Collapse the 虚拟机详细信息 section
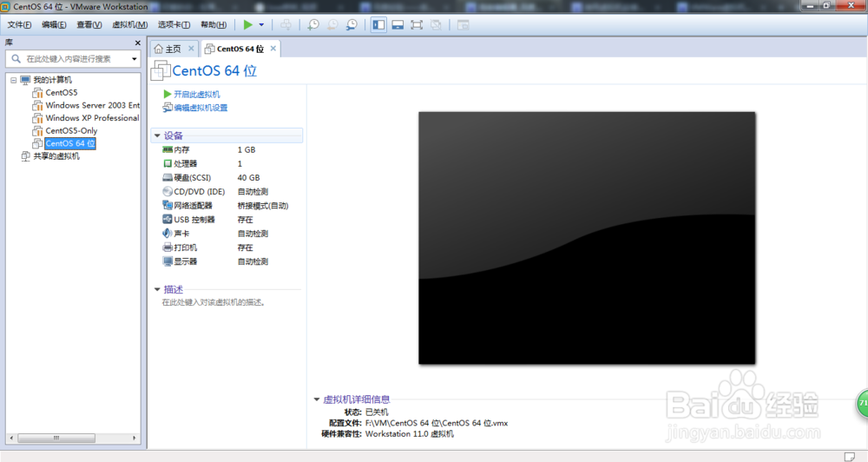The height and width of the screenshot is (462, 868). pyautogui.click(x=317, y=399)
